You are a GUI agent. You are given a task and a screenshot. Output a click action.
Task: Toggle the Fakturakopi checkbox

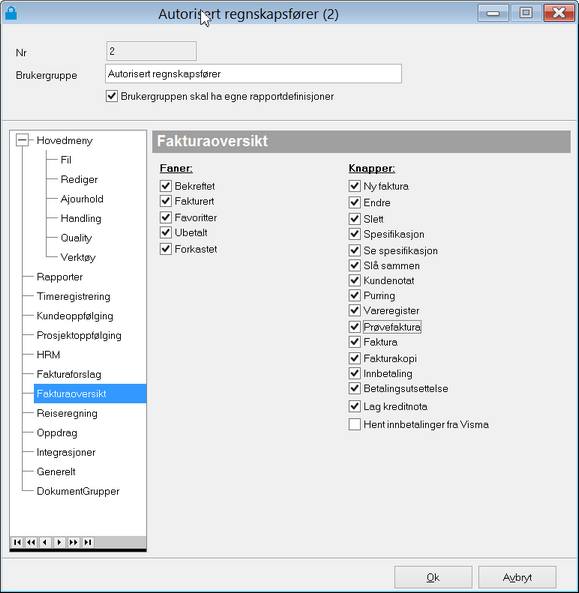354,358
